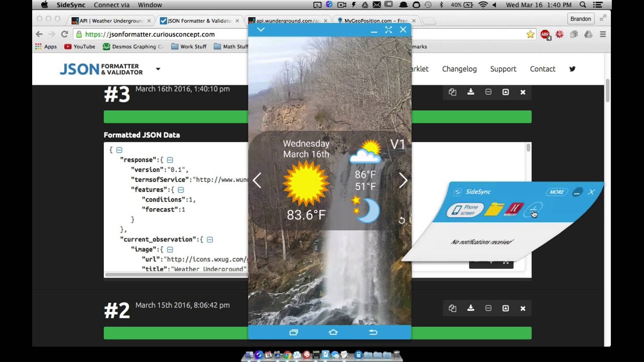
Task: Bookmark this page with the star icon
Action: [530, 34]
